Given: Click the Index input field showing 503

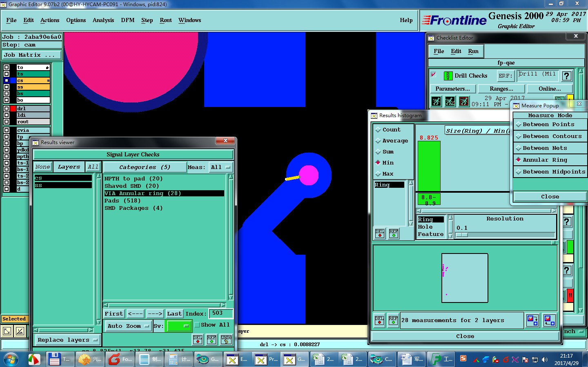Looking at the screenshot, I should click(x=220, y=313).
